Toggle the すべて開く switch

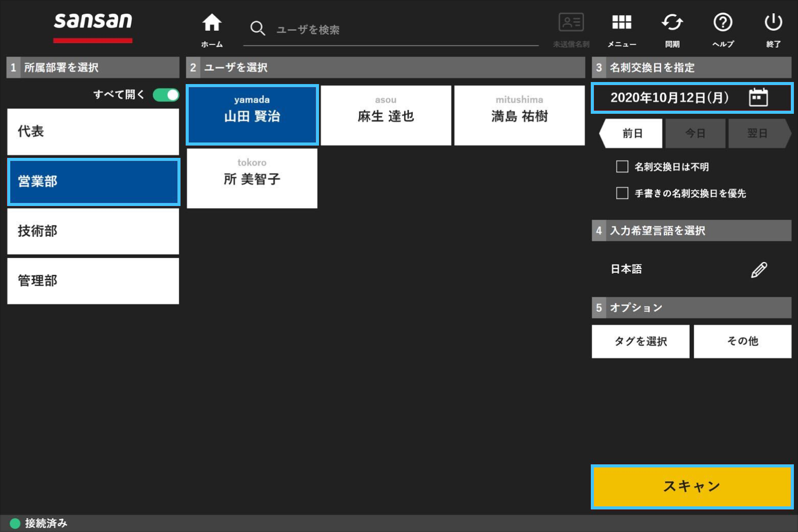(x=166, y=95)
